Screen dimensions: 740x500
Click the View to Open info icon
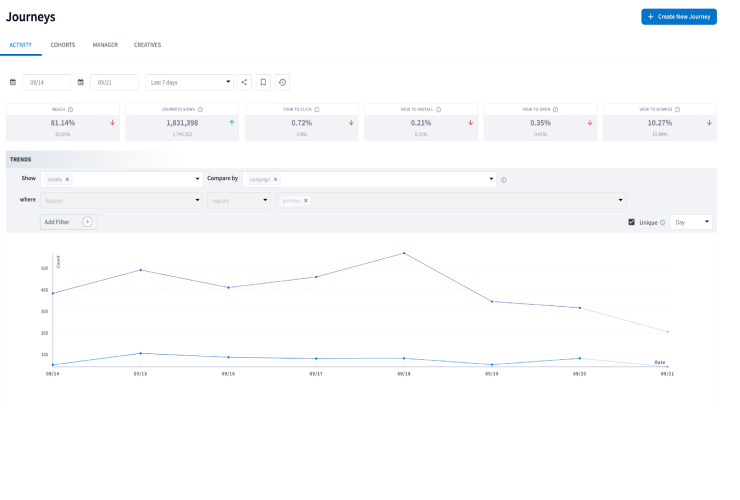pos(555,110)
